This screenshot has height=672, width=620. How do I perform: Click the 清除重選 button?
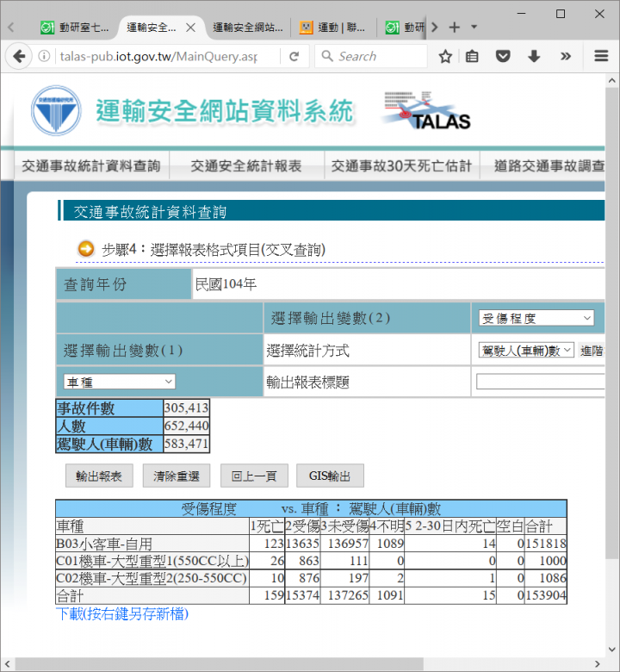(x=177, y=476)
